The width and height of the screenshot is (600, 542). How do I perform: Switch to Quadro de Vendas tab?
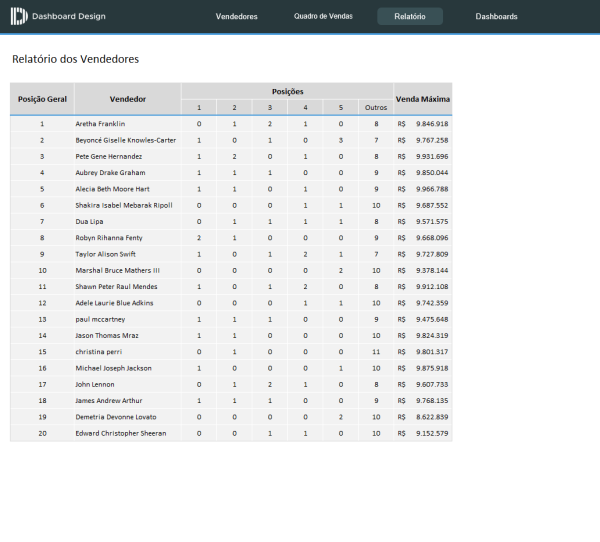click(323, 17)
